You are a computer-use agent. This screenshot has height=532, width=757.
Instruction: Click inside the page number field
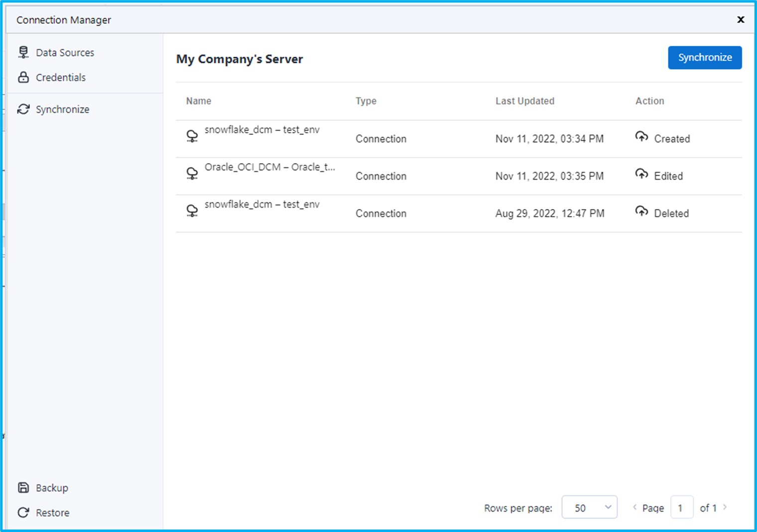[x=682, y=507]
